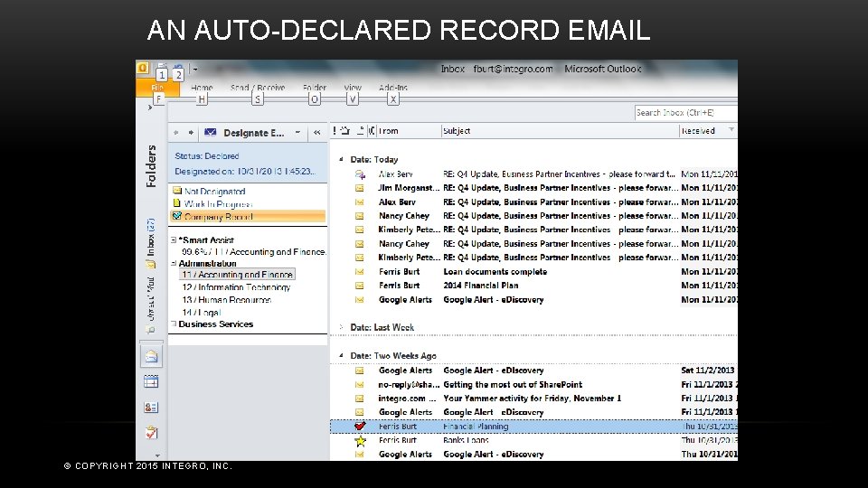This screenshot has width=868, height=488.
Task: Click envelope icon of Sat 11/2/2013 Google Alert
Action: click(x=360, y=371)
